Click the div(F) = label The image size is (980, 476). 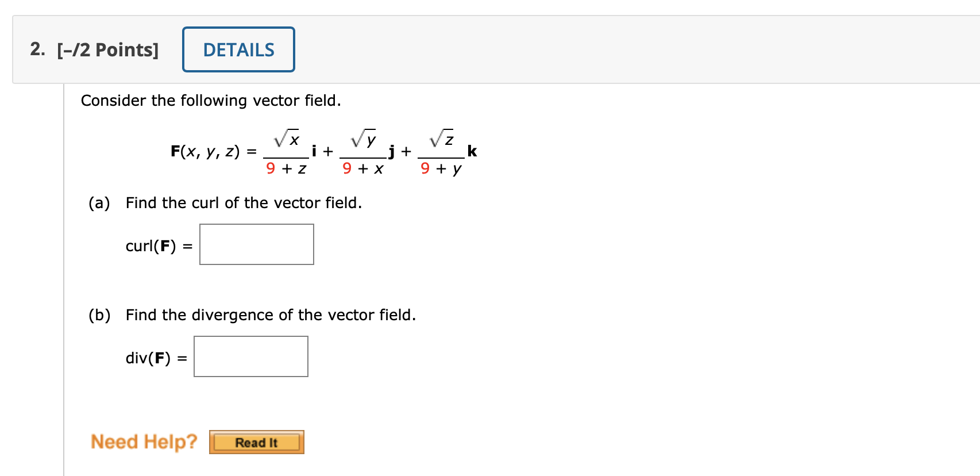(154, 358)
